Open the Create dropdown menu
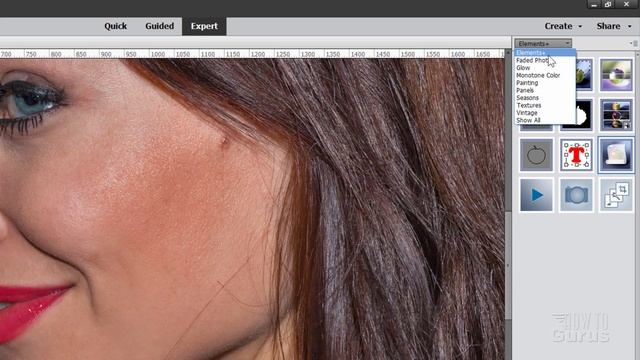 pos(563,26)
